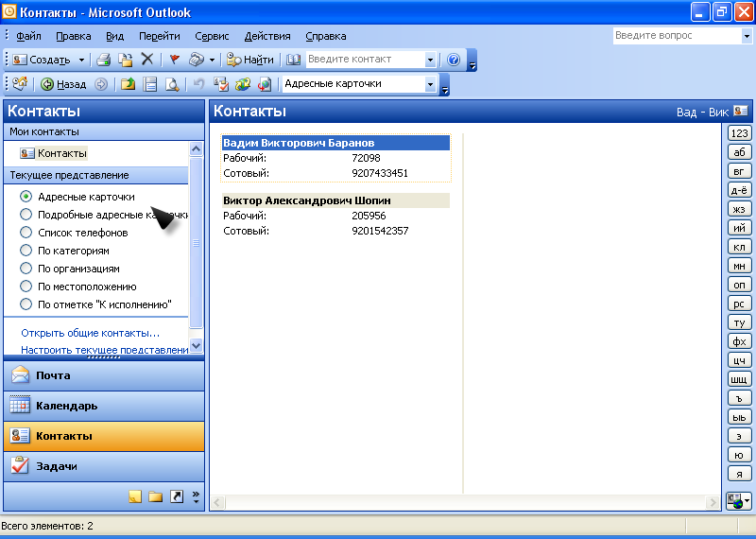Click the Создать new contact button
756x539 pixels.
pyautogui.click(x=42, y=60)
